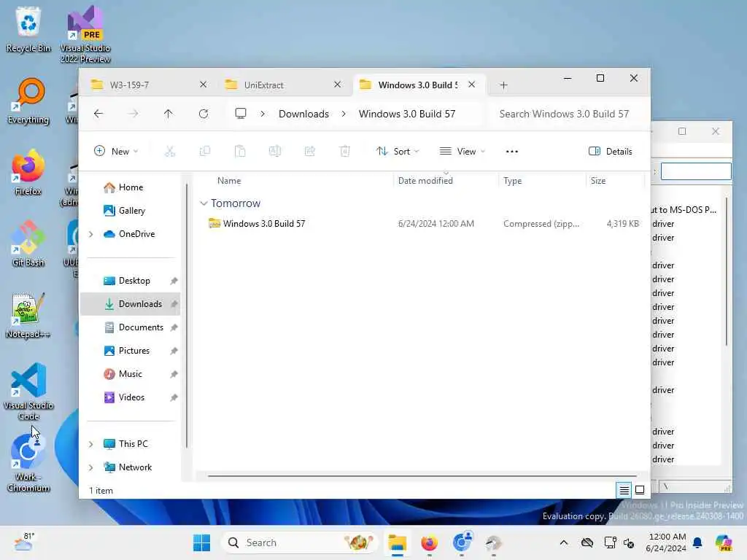Open Everything desktop shortcut
This screenshot has height=560, width=747.
[28, 101]
